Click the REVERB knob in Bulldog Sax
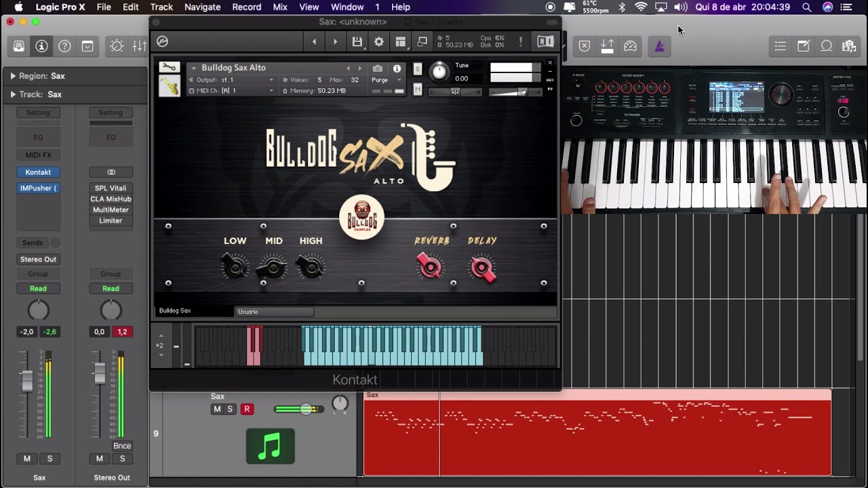This screenshot has height=488, width=868. (x=429, y=266)
